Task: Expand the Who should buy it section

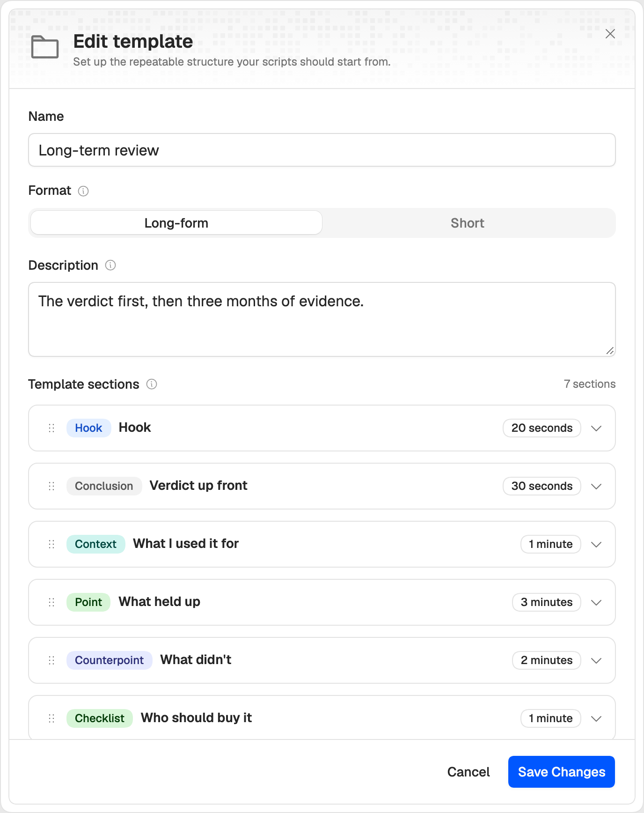Action: click(596, 718)
